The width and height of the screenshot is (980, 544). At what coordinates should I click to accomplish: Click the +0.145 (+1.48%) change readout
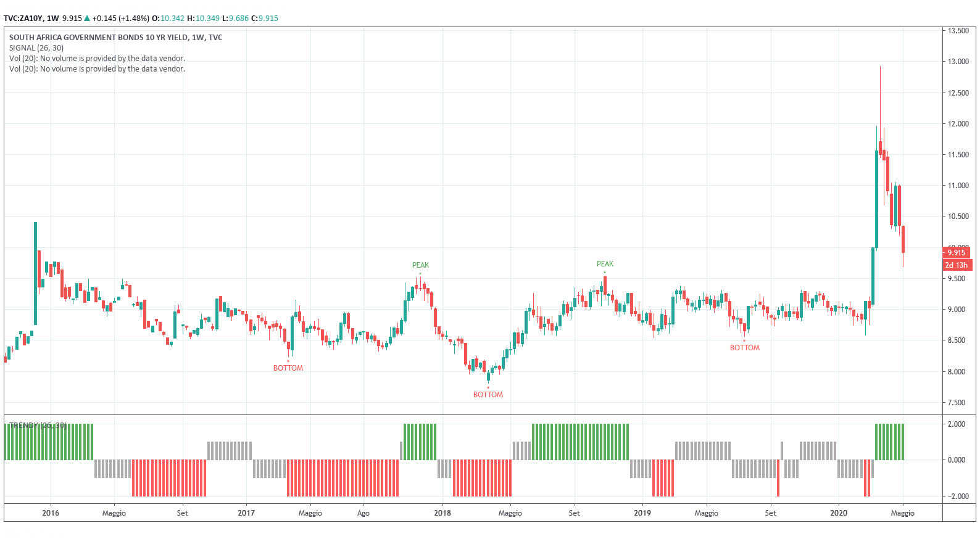pyautogui.click(x=120, y=19)
